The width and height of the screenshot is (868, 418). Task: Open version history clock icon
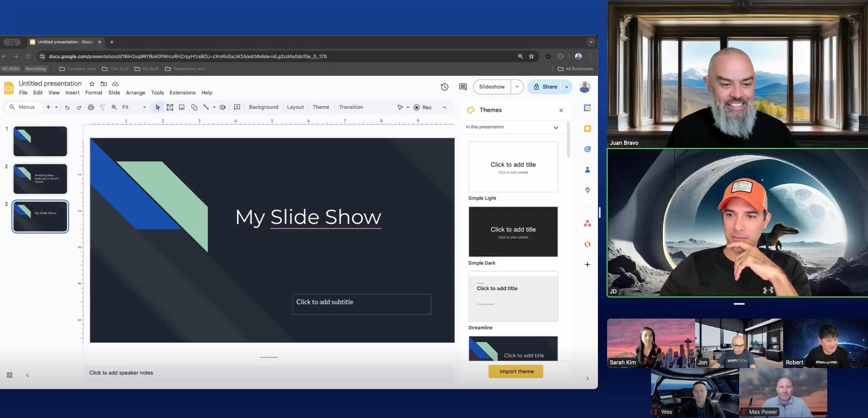(x=444, y=87)
